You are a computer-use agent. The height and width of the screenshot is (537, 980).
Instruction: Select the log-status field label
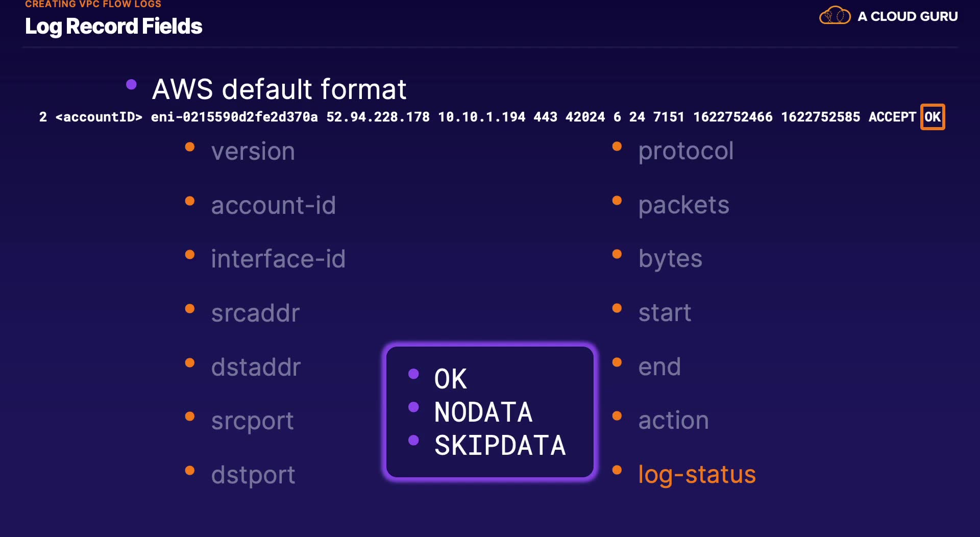(x=697, y=474)
